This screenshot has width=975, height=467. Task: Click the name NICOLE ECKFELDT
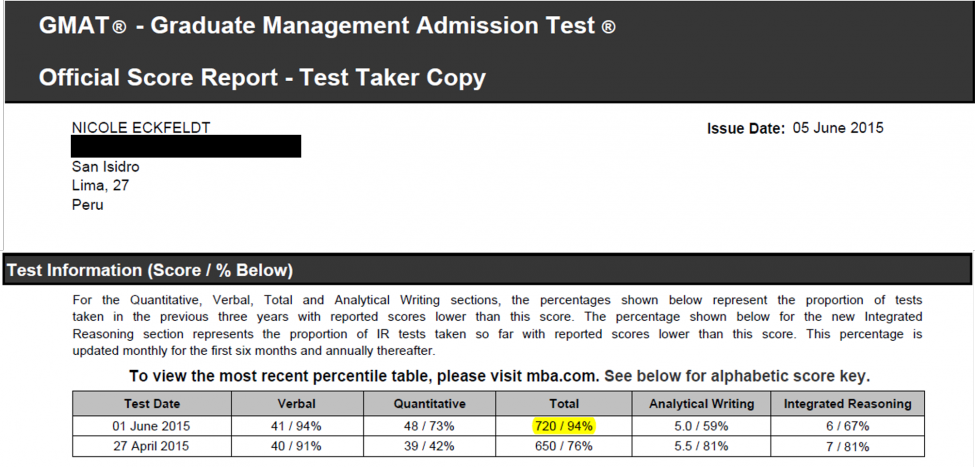(141, 128)
